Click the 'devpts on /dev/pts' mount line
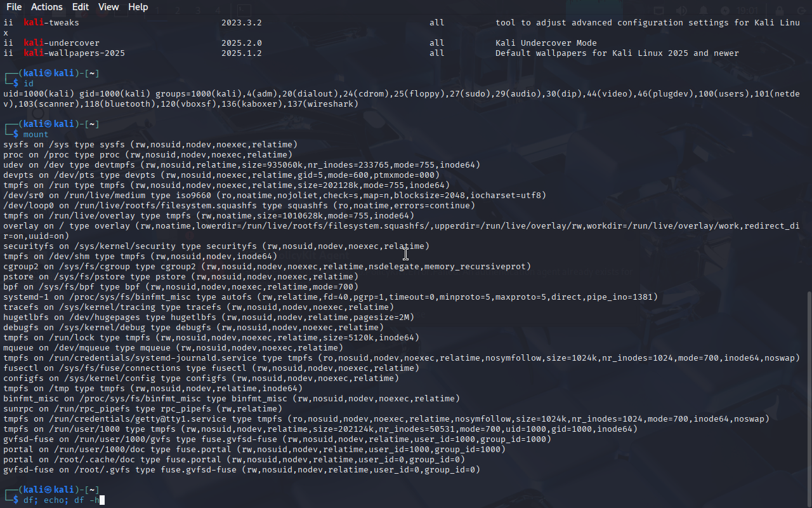The width and height of the screenshot is (812, 508). (221, 175)
